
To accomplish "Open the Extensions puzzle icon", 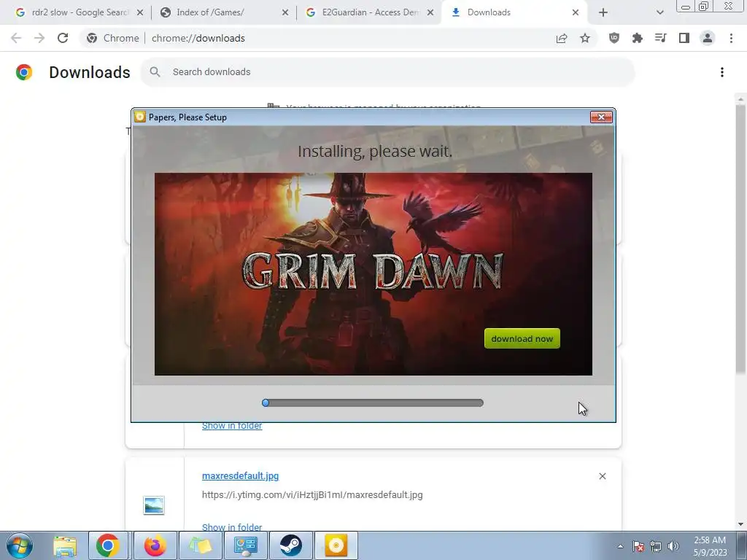I will 638,38.
